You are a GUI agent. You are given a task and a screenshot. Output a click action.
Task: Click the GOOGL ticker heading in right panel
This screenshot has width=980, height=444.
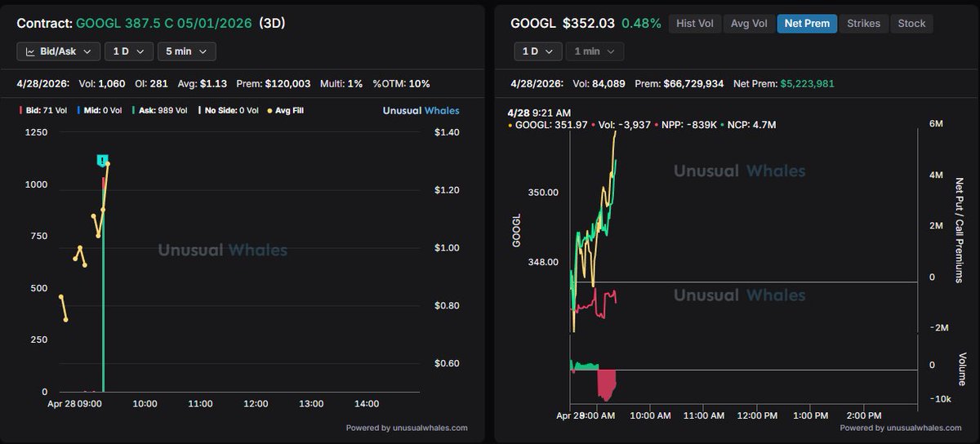(532, 23)
